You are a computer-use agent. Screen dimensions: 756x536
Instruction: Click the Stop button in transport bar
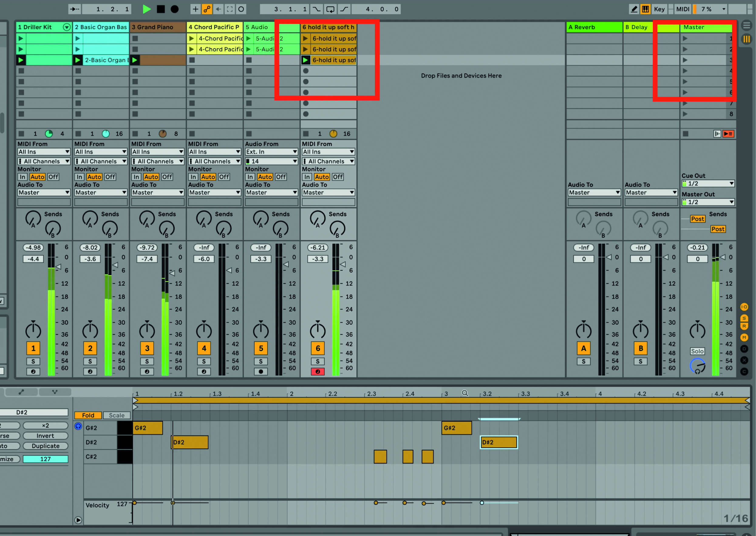[161, 9]
